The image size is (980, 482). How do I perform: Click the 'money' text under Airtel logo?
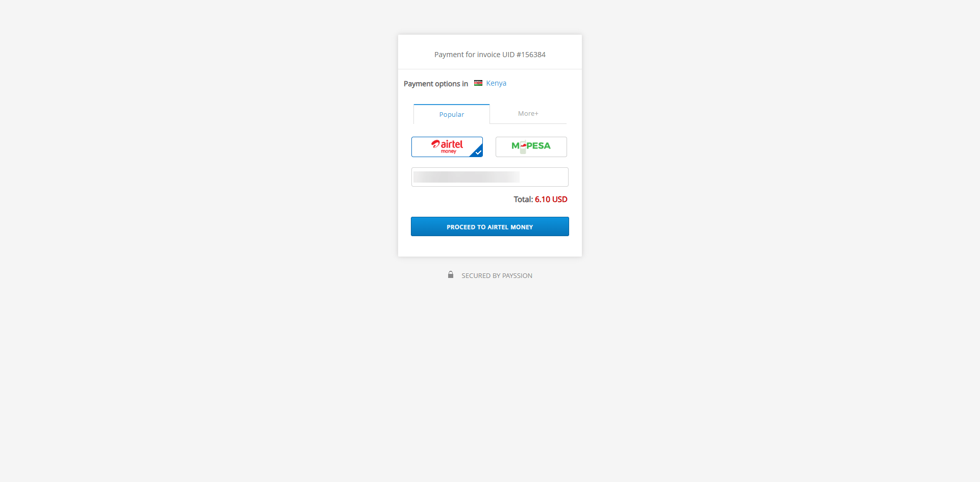[449, 151]
